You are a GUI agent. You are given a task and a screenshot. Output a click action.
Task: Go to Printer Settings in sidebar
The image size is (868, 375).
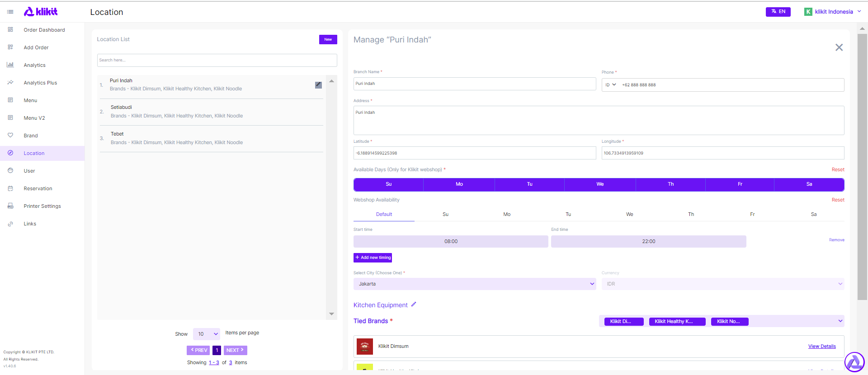point(42,206)
